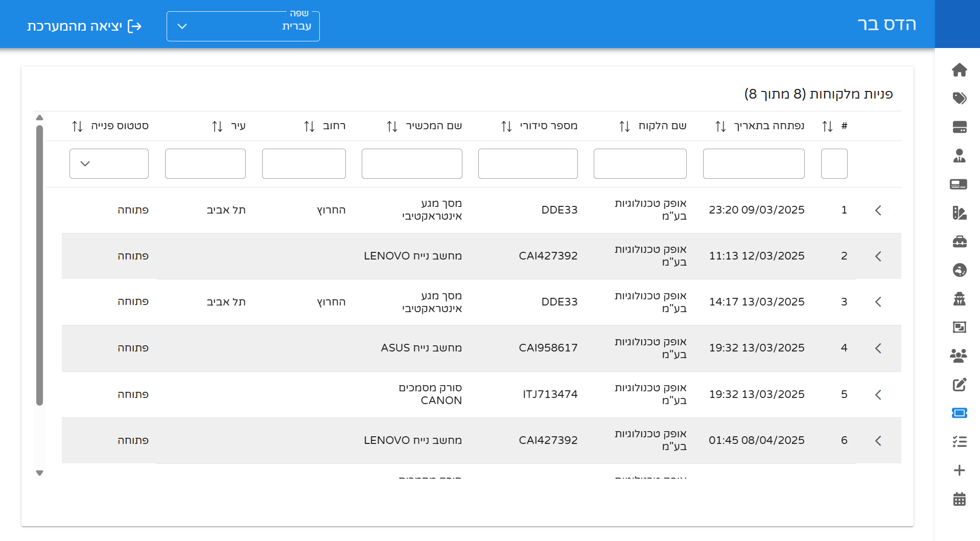Expand row 6 chevron
Viewport: 980px width, 541px height.
(x=878, y=440)
